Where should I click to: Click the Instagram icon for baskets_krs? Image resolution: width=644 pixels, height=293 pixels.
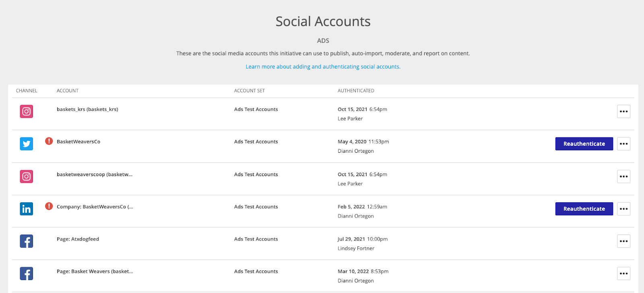(26, 111)
